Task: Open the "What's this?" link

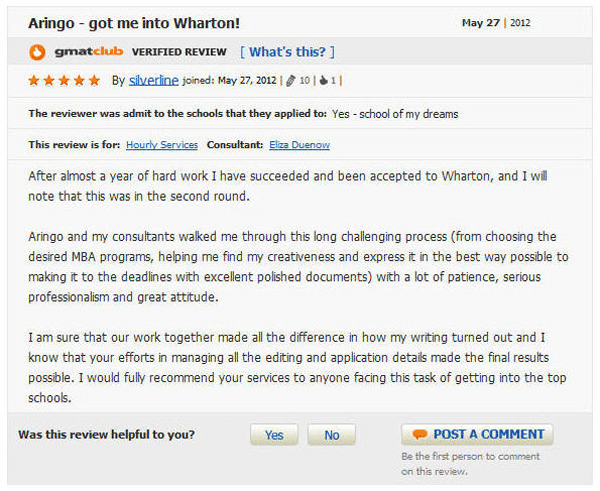Action: [287, 52]
